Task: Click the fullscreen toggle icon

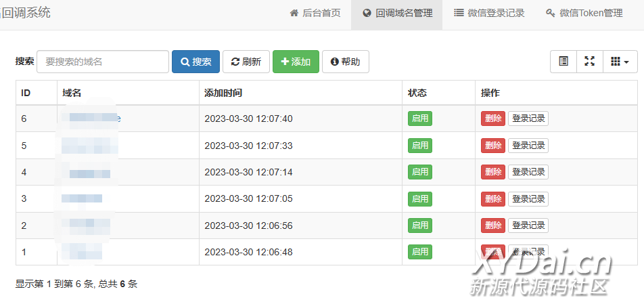Action: tap(589, 62)
